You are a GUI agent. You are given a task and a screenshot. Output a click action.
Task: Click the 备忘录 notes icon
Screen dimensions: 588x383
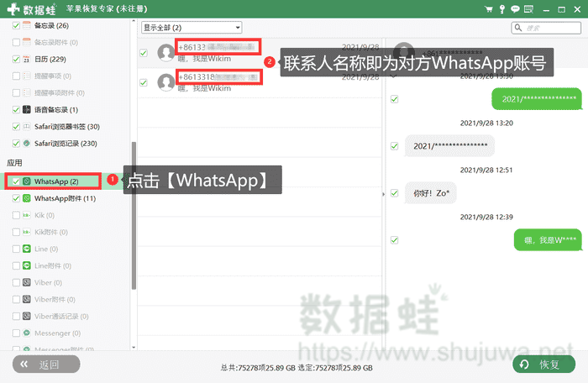point(27,25)
